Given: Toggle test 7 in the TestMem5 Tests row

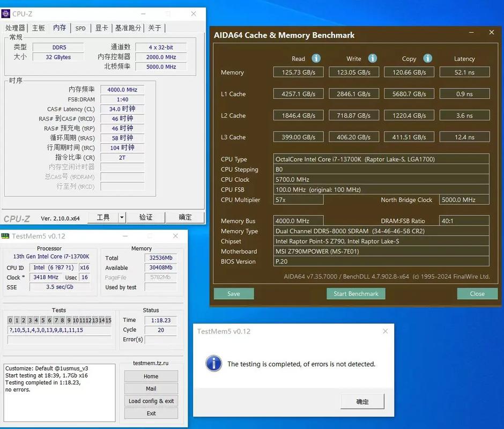Looking at the screenshot, I should [56, 320].
